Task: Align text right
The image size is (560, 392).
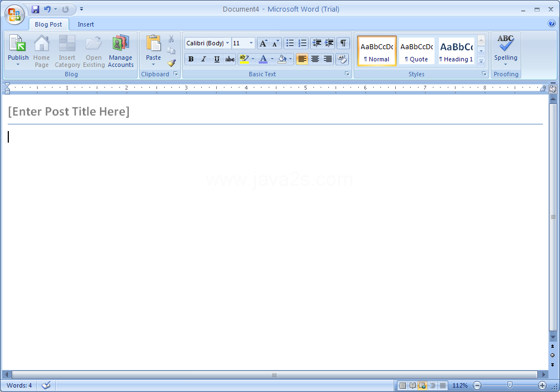Action: 327,59
